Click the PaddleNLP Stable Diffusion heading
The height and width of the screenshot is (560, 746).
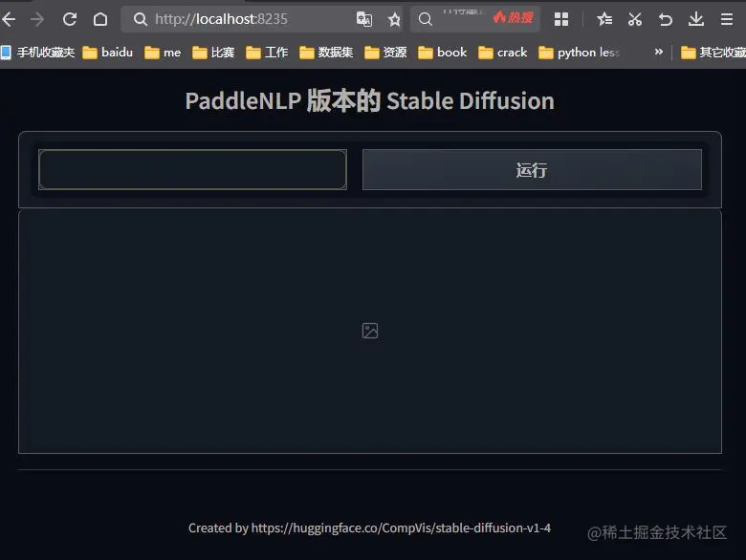(370, 100)
